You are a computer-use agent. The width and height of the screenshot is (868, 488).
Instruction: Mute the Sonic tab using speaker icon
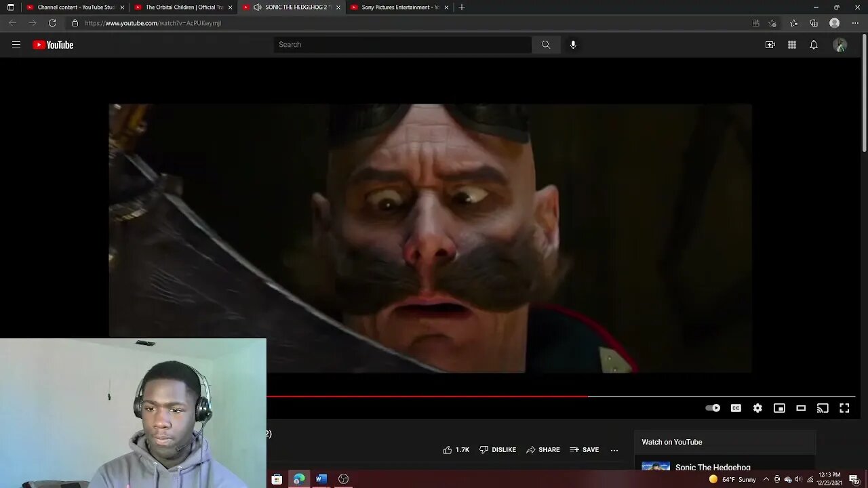(258, 7)
